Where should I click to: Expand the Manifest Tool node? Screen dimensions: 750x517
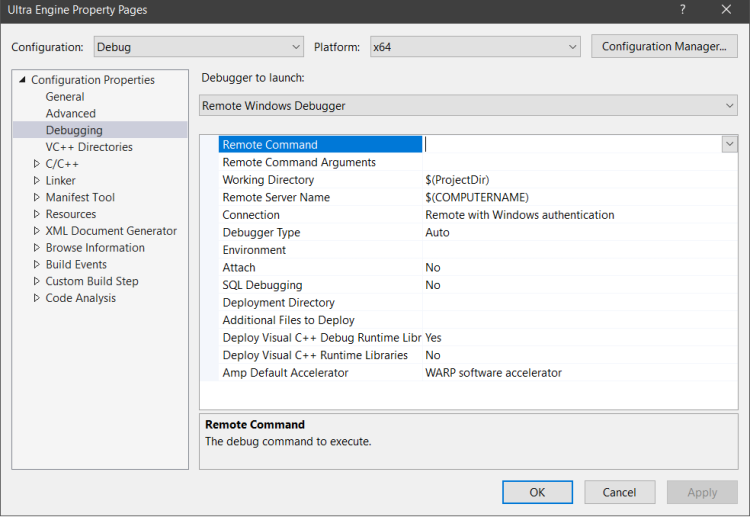37,198
